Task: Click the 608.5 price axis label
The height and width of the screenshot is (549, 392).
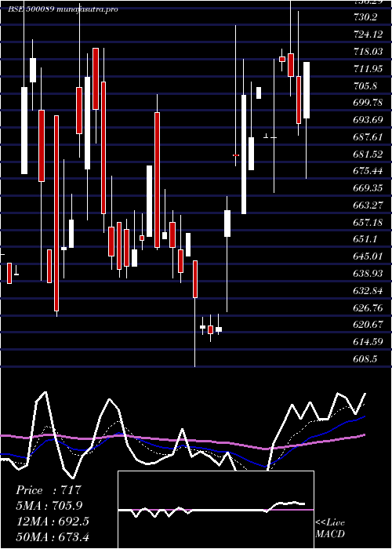Action: pos(365,359)
